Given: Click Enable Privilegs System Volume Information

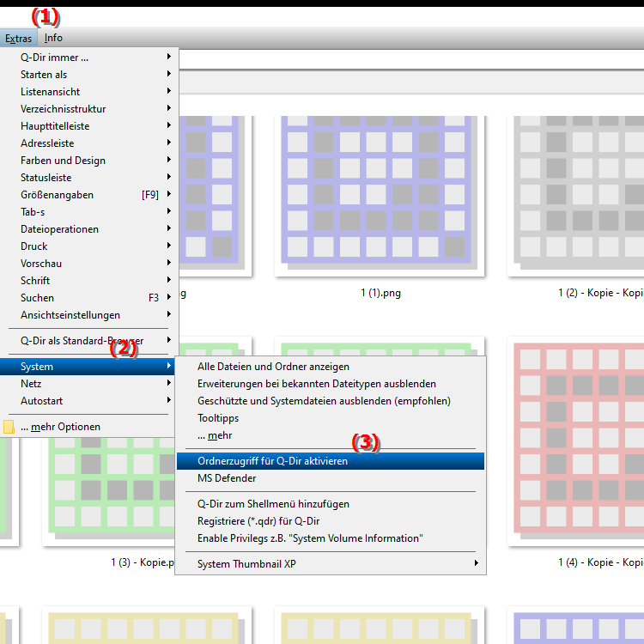Looking at the screenshot, I should coord(309,538).
